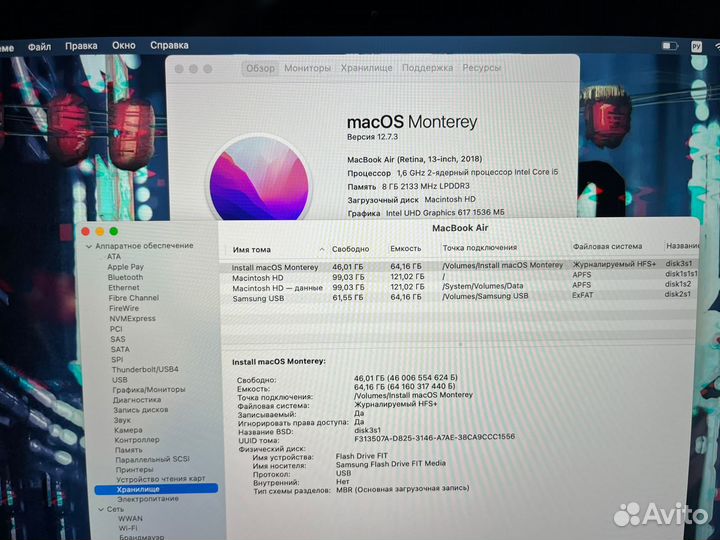Select Thunderbolt/USB4 in the sidebar
720x540 pixels.
145,369
